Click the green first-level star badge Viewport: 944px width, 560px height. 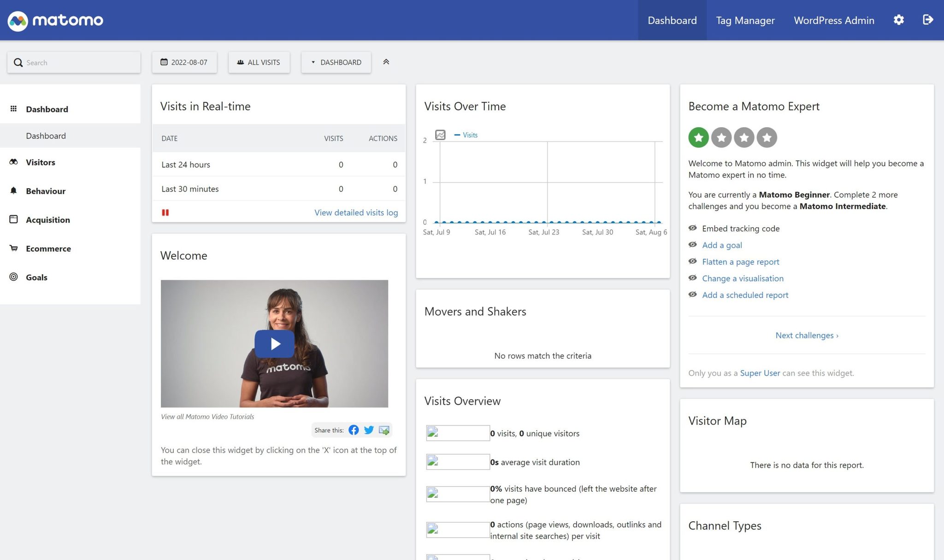tap(698, 137)
